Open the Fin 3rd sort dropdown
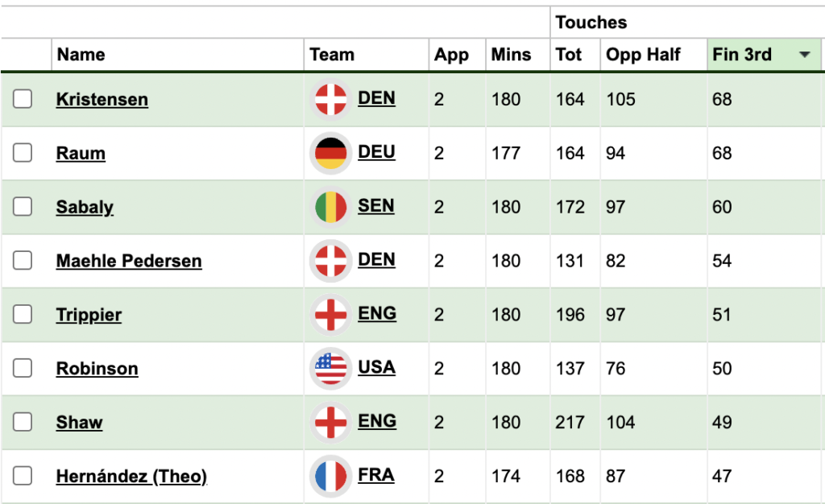 click(x=806, y=55)
